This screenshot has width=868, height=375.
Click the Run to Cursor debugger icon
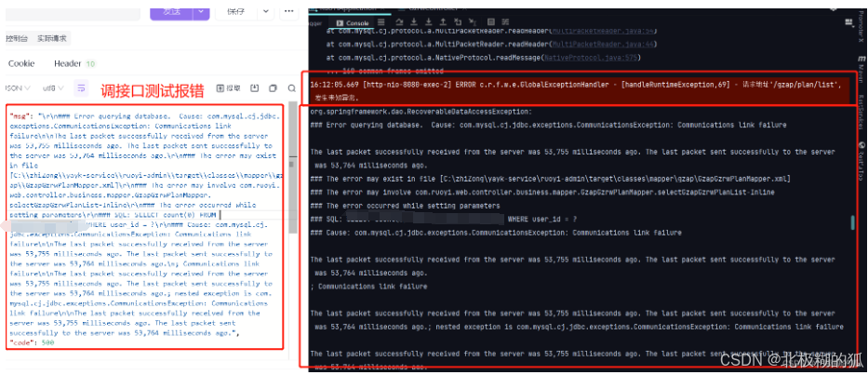click(473, 22)
